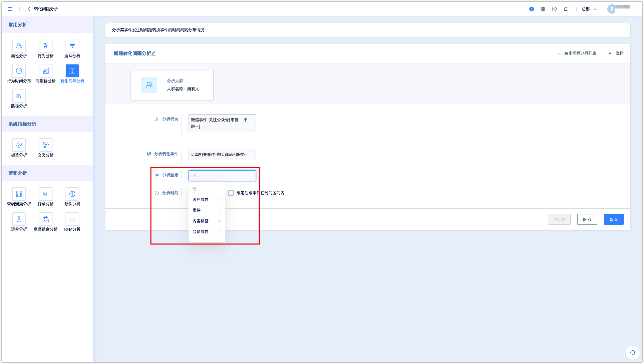The height and width of the screenshot is (364, 644).
Task: Open the 总部 organization dropdown
Action: (589, 9)
